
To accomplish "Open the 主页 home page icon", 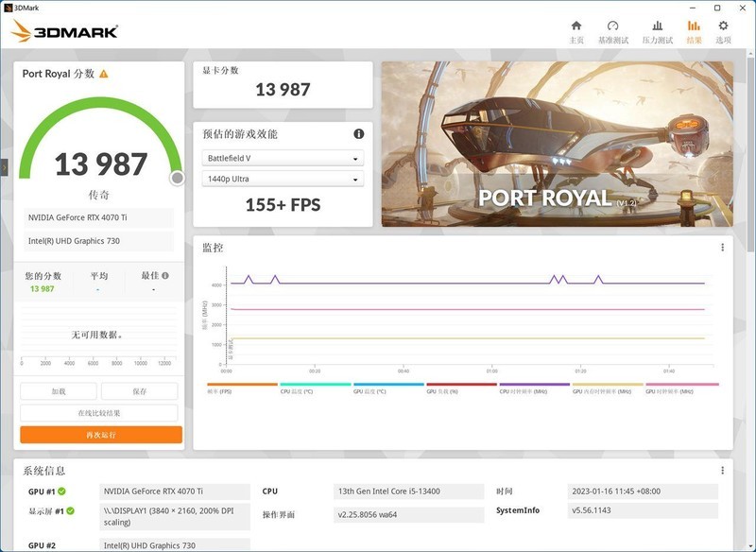I will 576,25.
